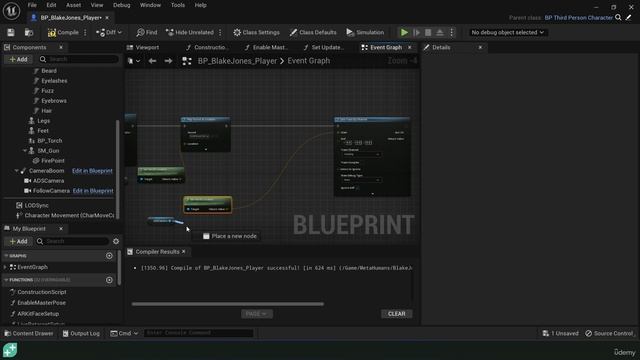Select the Eyelashes component

click(x=54, y=81)
